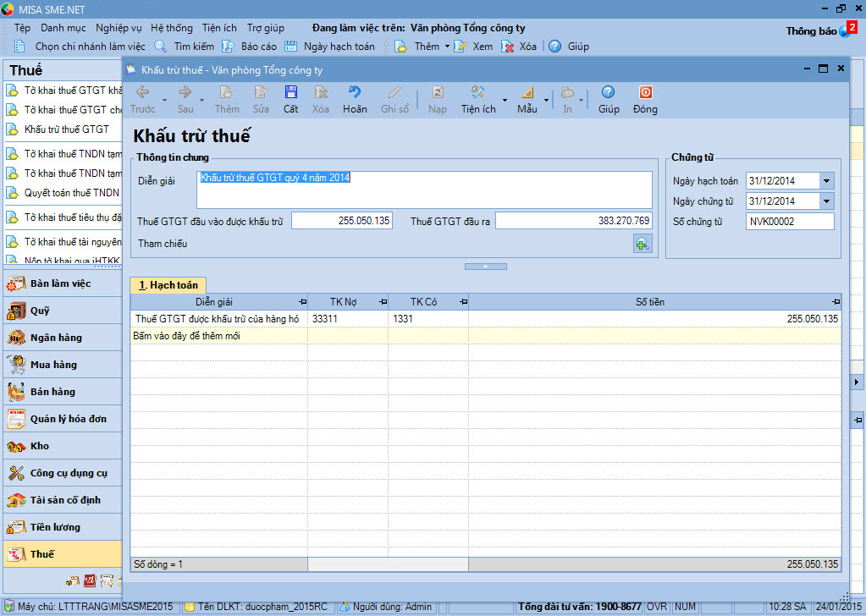The height and width of the screenshot is (616, 866).
Task: Expand the Ngày chứng từ date dropdown
Action: (827, 201)
